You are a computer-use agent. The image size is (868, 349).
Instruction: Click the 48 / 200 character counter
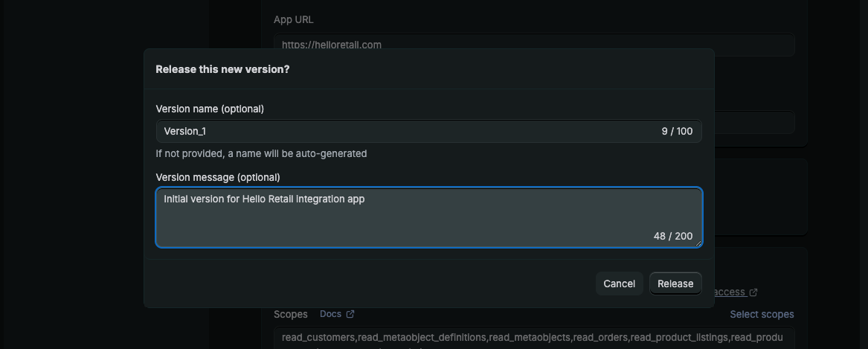click(673, 236)
